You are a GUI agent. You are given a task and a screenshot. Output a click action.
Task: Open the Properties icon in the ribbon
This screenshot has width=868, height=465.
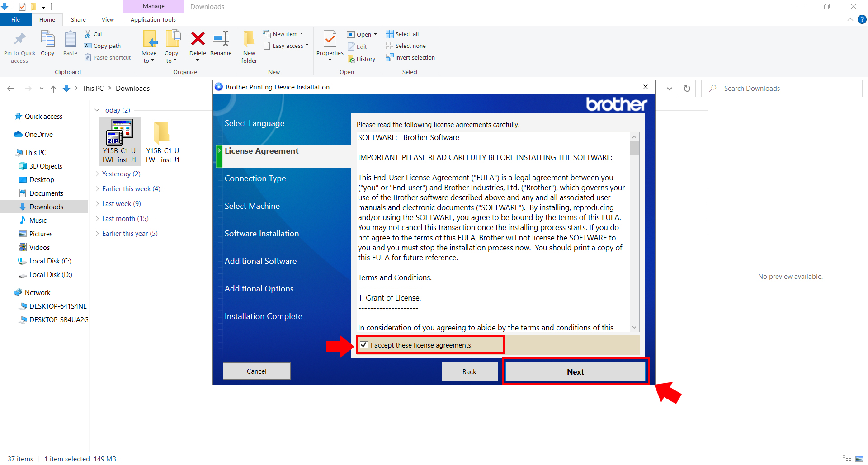(x=330, y=44)
